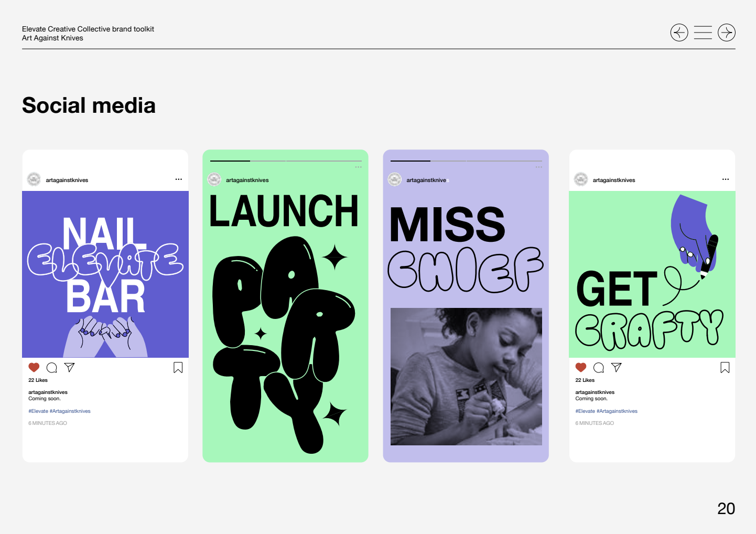The width and height of the screenshot is (756, 534).
Task: Click 22 Likes on Get Crafty post
Action: (585, 380)
